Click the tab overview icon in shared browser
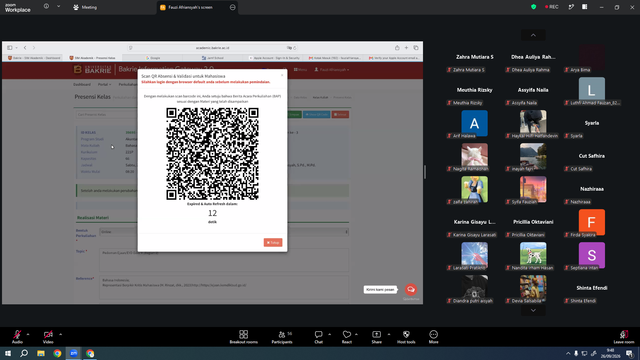Screen dimensions: 640x360 [416, 48]
